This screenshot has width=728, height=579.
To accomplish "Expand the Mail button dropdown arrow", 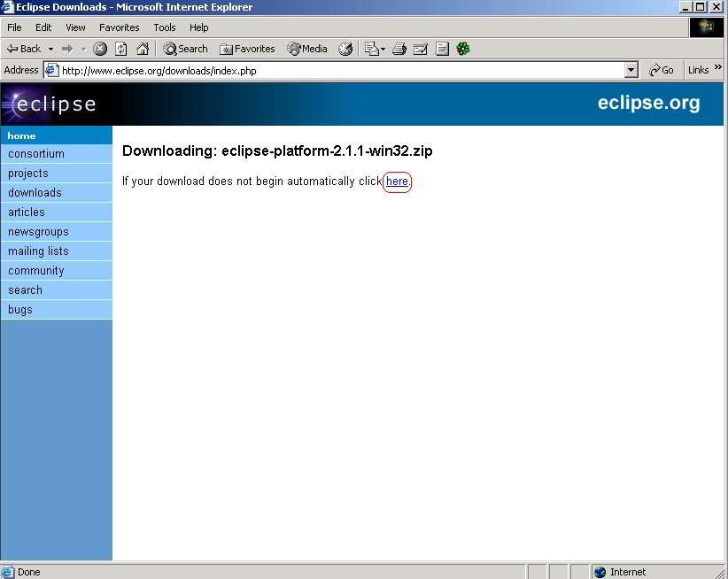I will click(x=383, y=49).
